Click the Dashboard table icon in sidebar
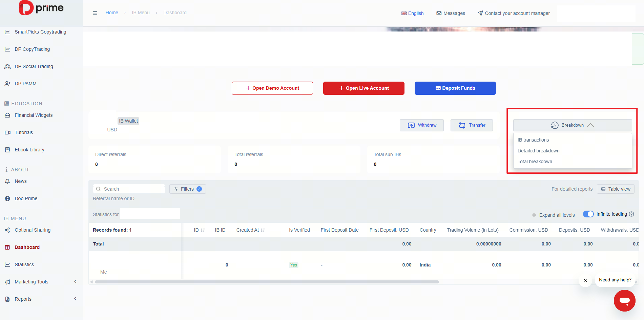This screenshot has height=320, width=644. coord(7,247)
